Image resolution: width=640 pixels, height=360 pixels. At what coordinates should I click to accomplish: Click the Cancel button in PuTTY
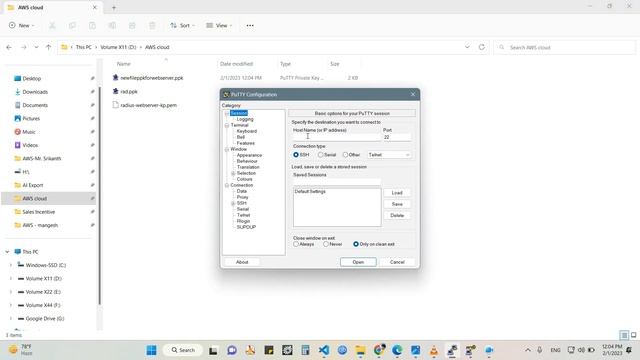click(397, 262)
